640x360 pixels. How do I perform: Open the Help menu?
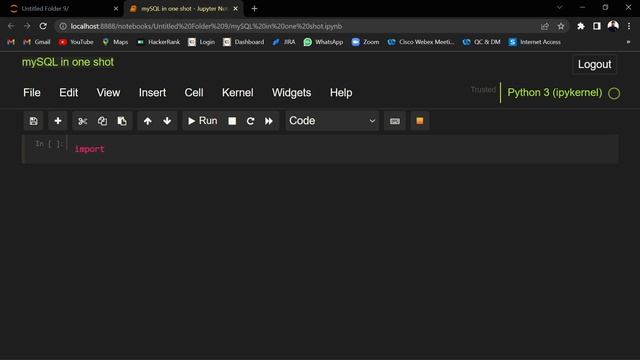341,93
